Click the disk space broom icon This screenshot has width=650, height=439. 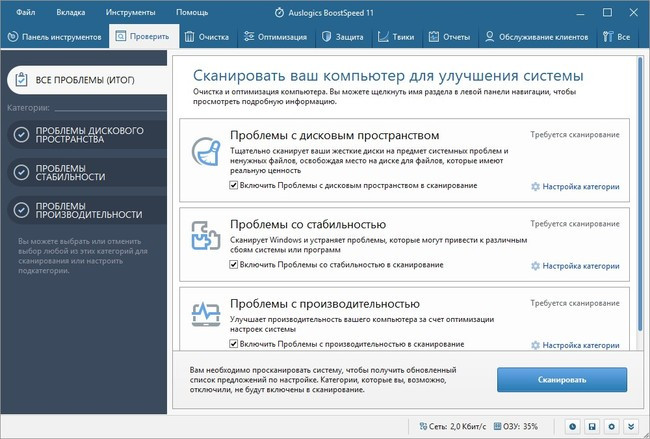(207, 154)
